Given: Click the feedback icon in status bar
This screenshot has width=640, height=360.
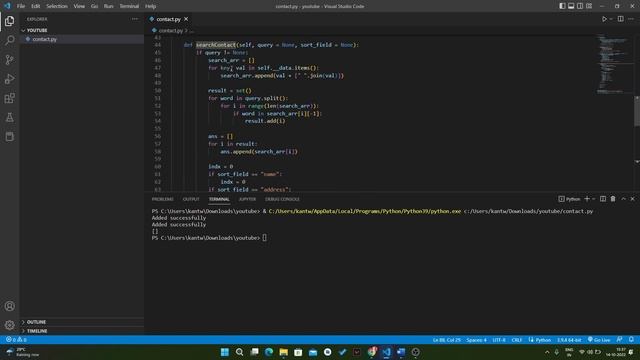Looking at the screenshot, I should (620, 340).
